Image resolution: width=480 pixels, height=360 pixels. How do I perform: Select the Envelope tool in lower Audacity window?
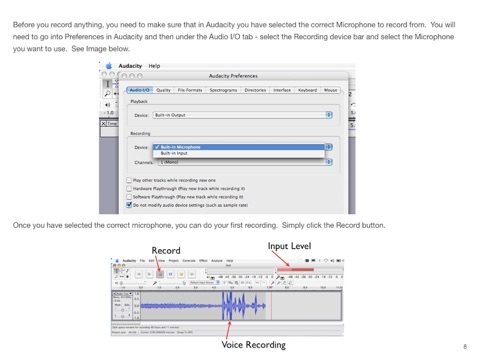[122, 271]
